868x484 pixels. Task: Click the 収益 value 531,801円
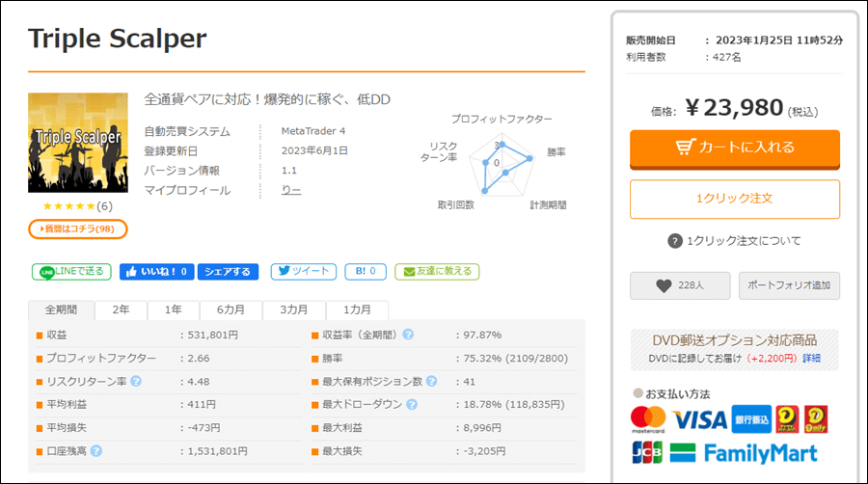[x=213, y=335]
